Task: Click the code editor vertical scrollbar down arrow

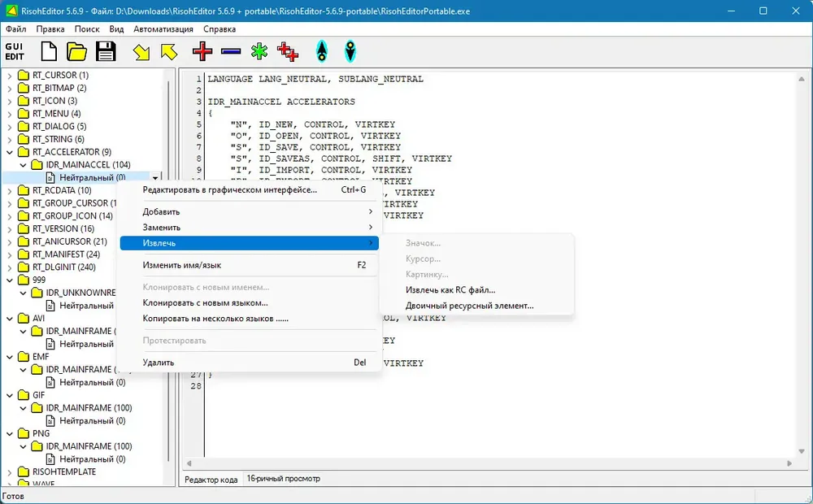Action: [x=802, y=451]
